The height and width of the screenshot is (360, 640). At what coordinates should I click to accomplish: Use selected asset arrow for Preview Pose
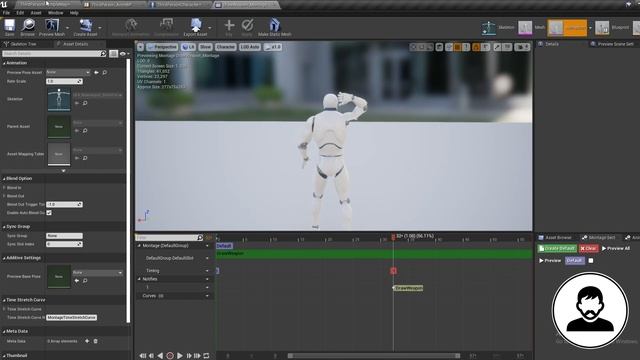click(96, 73)
